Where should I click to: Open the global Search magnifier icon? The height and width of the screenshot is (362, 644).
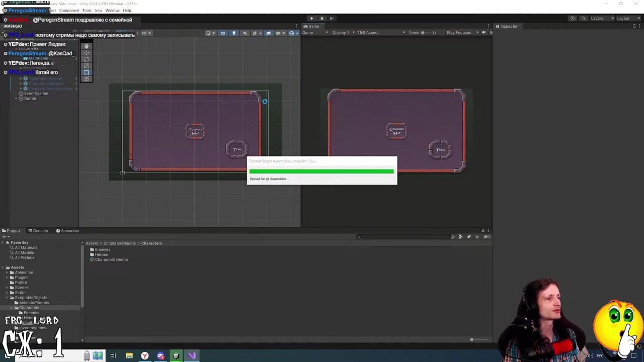coord(583,19)
